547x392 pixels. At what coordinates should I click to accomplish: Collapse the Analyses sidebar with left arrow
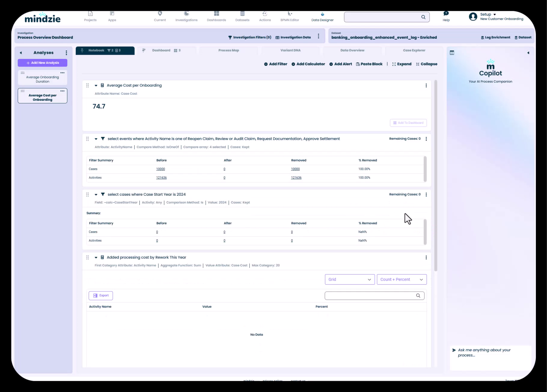(21, 53)
